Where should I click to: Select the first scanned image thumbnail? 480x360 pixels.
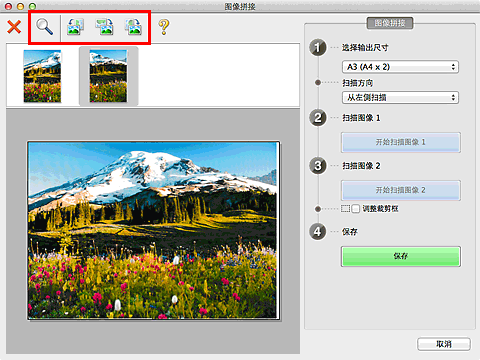(x=42, y=76)
